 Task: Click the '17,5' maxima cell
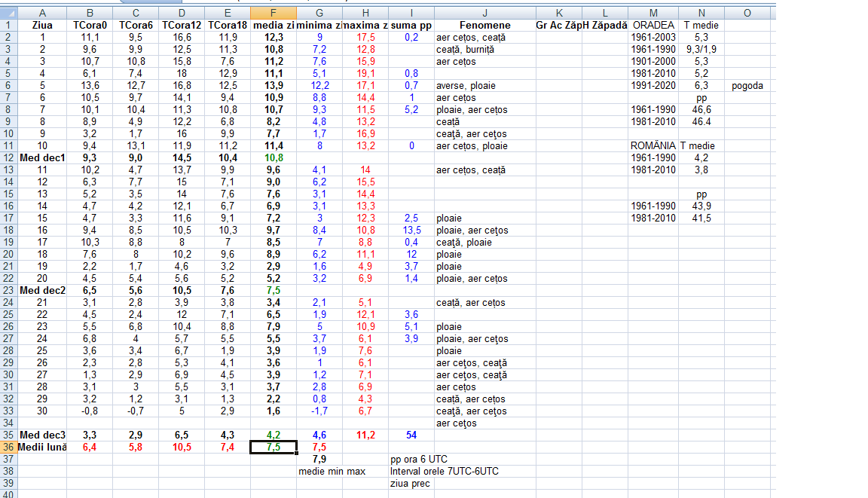(365, 37)
